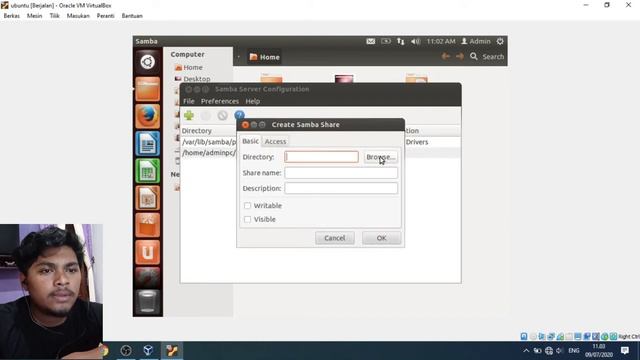Open LibreOffice Impress from launcher
This screenshot has height=360, width=640.
tap(147, 198)
